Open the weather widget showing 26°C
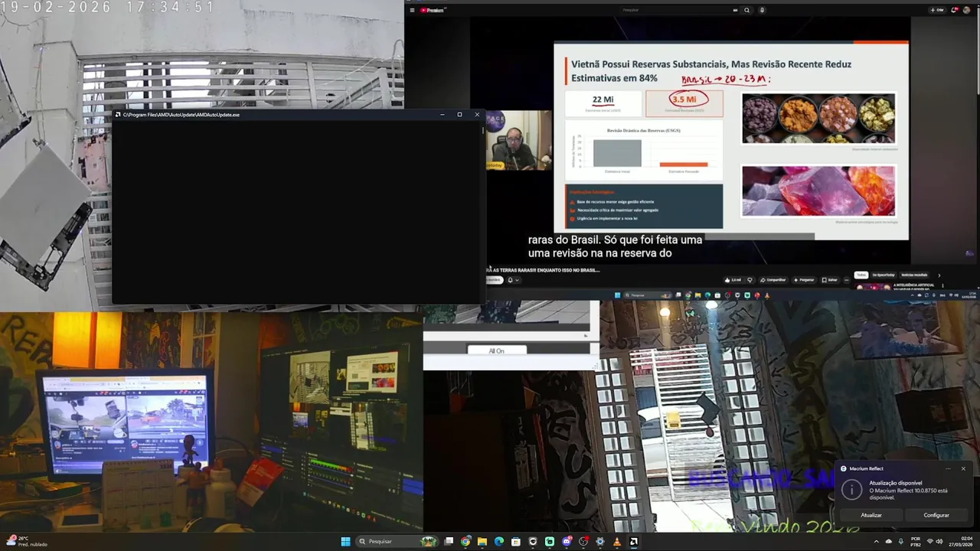Screen dimensions: 980x551 [x=27, y=542]
